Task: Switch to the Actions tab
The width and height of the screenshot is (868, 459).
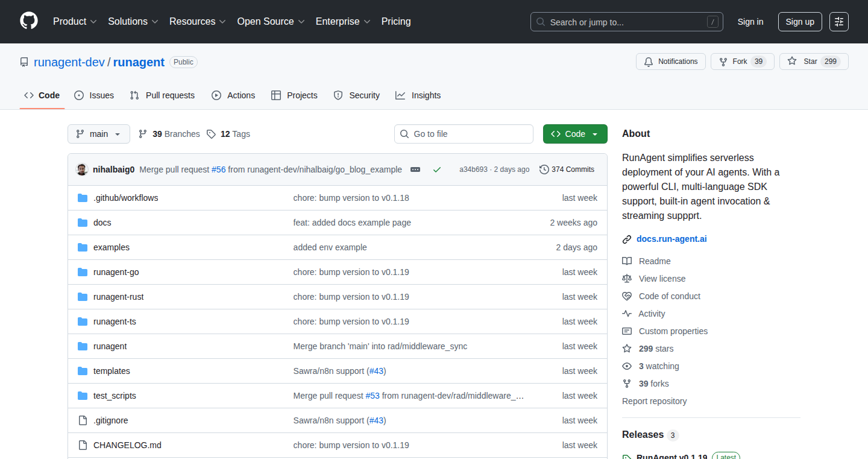Action: point(233,95)
